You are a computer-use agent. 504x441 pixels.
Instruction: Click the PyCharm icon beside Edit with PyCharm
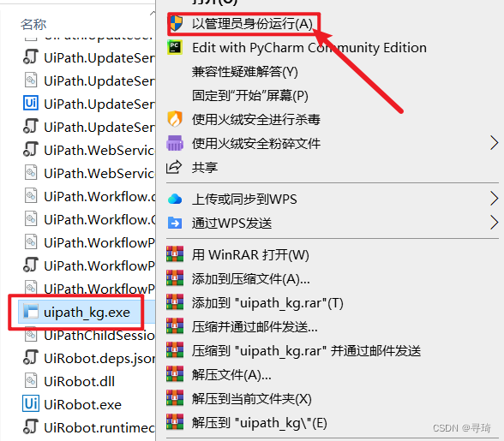click(x=175, y=48)
